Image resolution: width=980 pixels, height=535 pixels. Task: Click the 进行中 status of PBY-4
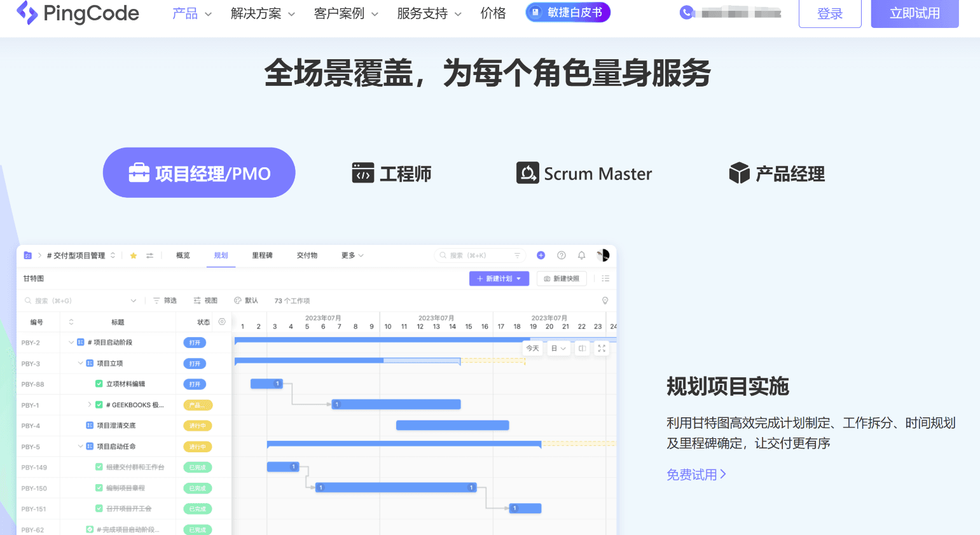click(x=198, y=426)
